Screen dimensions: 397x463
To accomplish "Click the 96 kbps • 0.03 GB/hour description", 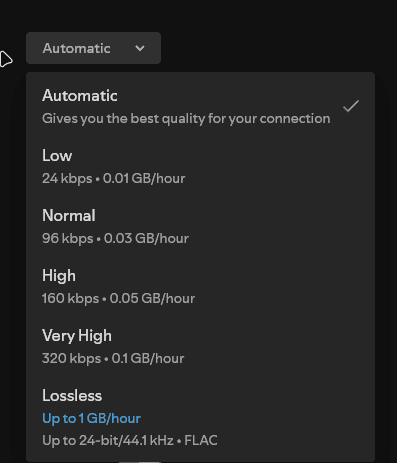I will point(115,239).
